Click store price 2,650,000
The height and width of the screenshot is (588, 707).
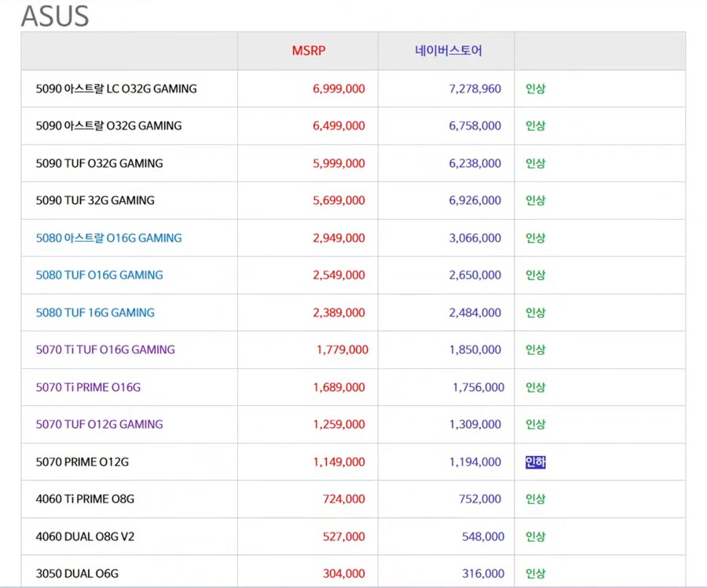[x=474, y=275]
